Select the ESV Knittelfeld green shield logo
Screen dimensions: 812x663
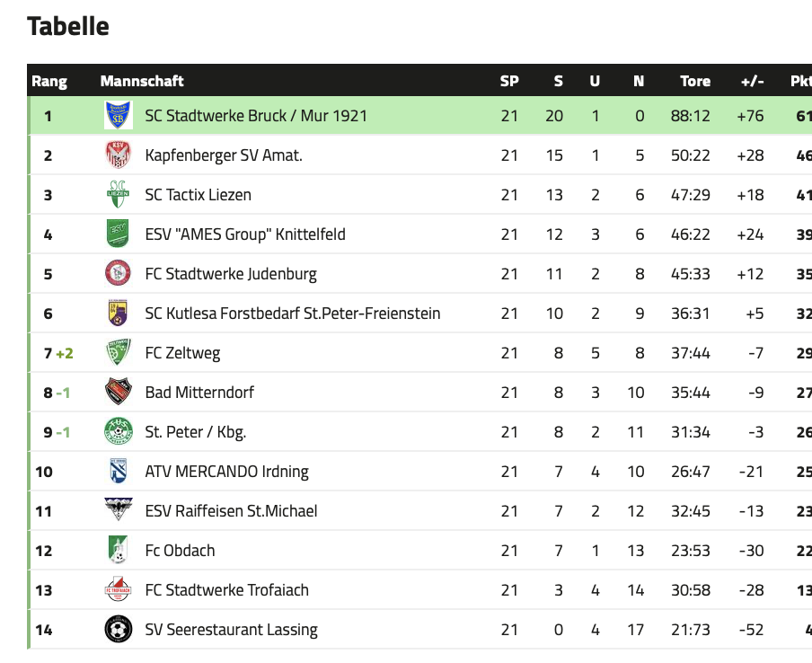[118, 234]
